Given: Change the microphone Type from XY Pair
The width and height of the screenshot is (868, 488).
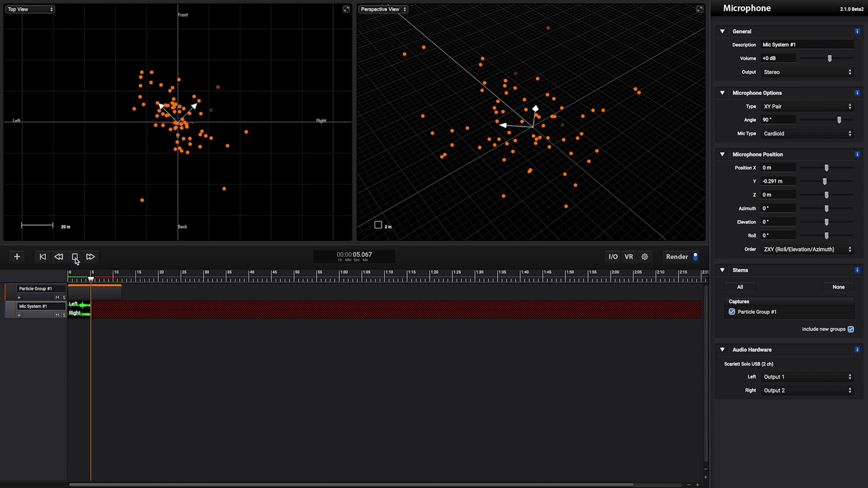Looking at the screenshot, I should tap(807, 107).
